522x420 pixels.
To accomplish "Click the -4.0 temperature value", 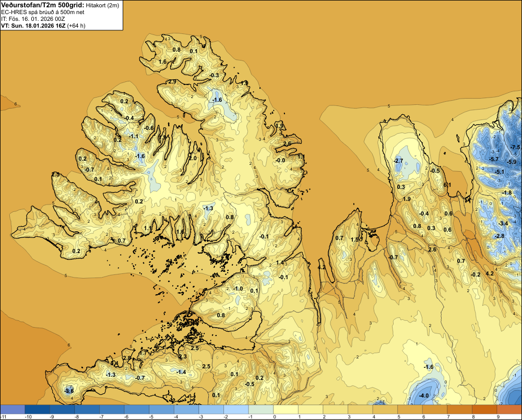I will tap(424, 395).
